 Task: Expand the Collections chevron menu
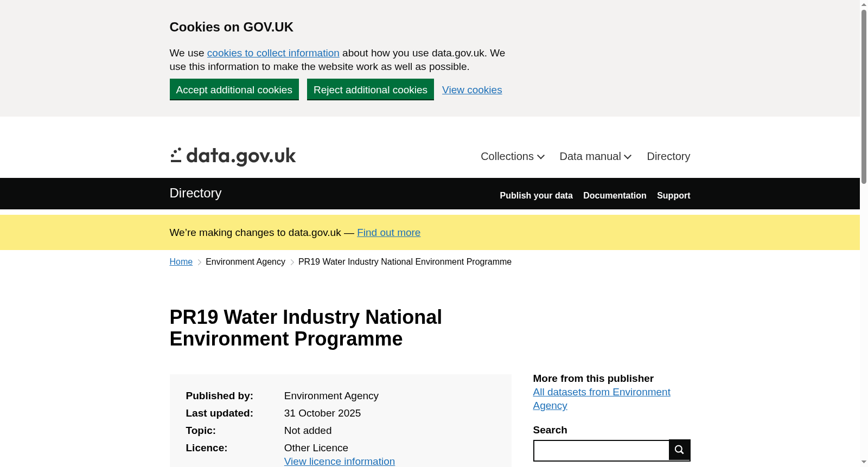[x=513, y=156]
